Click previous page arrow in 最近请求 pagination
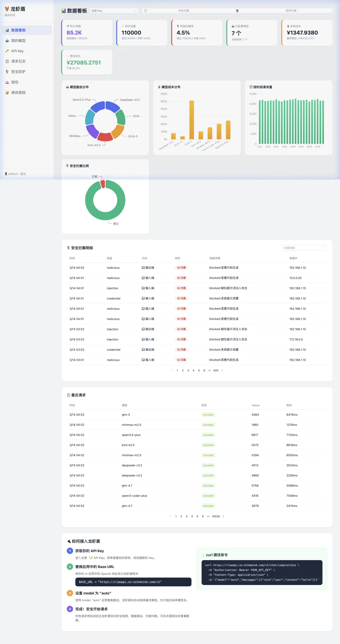 [x=170, y=516]
